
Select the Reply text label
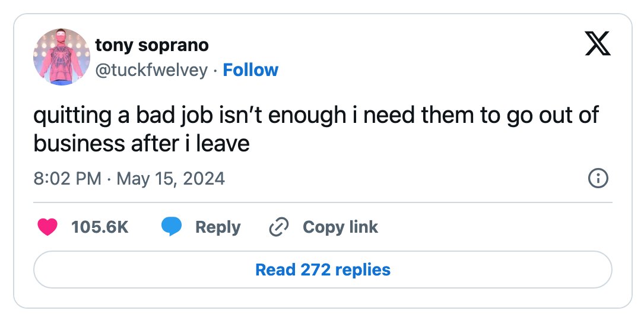coord(218,227)
